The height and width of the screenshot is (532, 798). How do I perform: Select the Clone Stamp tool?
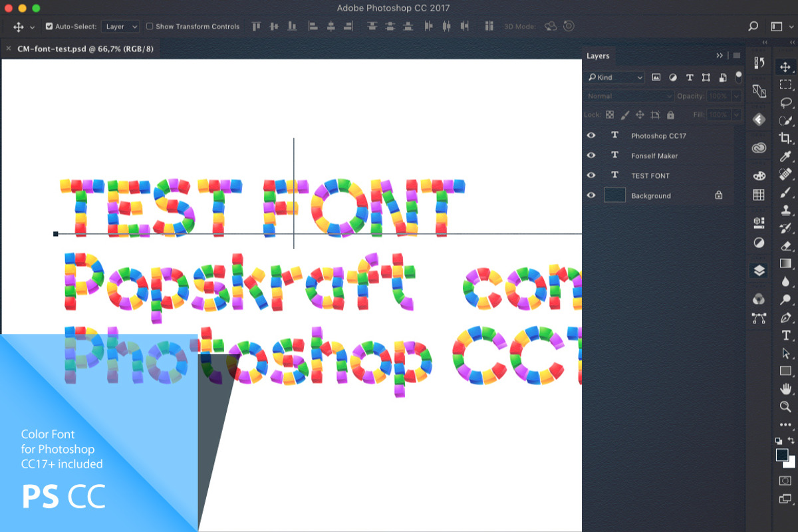[785, 210]
